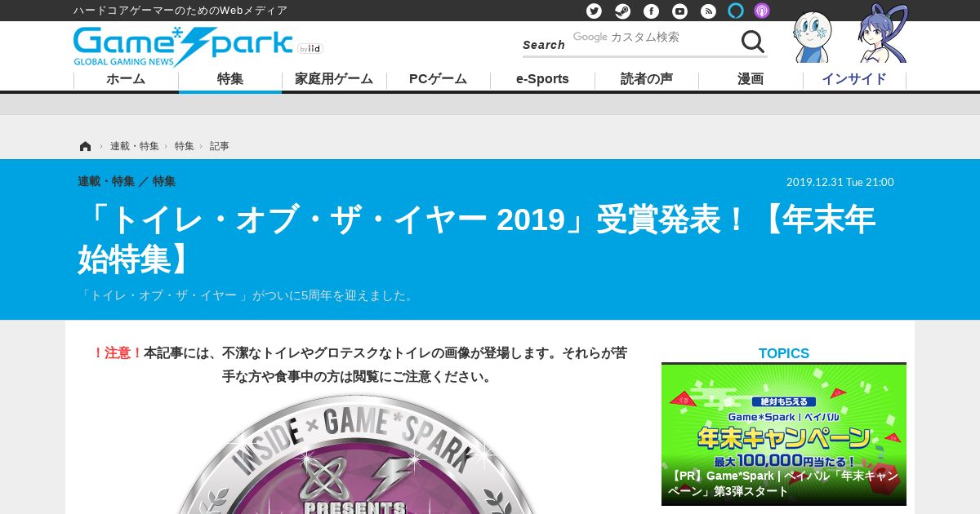Image resolution: width=980 pixels, height=514 pixels.
Task: Click the 特集 breadcrumb link
Action: click(185, 146)
